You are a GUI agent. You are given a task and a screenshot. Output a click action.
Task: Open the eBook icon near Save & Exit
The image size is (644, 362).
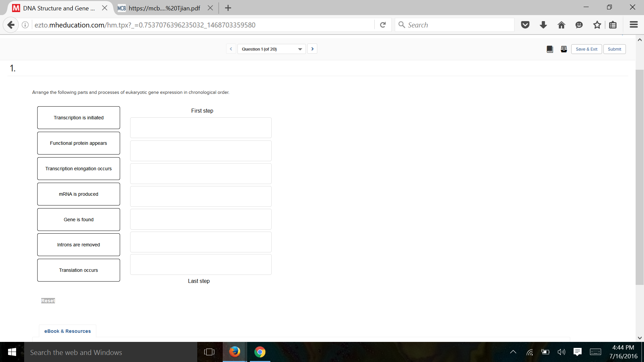(x=550, y=49)
